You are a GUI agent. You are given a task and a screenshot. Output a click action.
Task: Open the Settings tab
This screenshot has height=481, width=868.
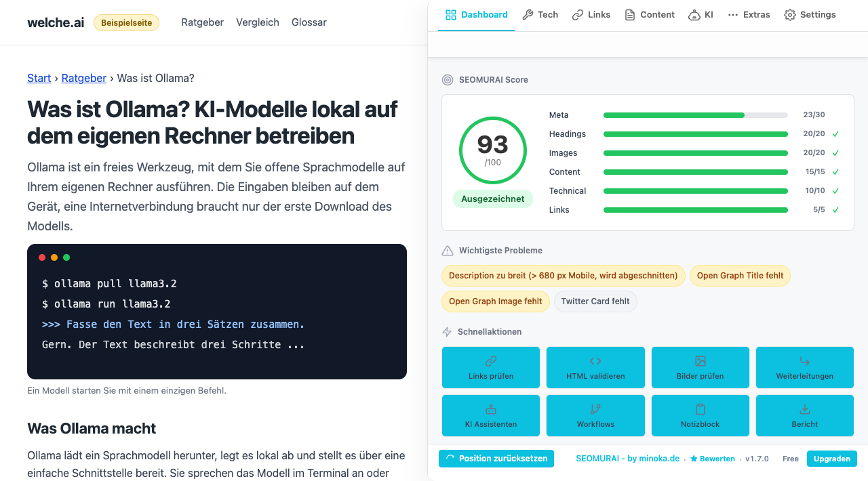click(810, 15)
